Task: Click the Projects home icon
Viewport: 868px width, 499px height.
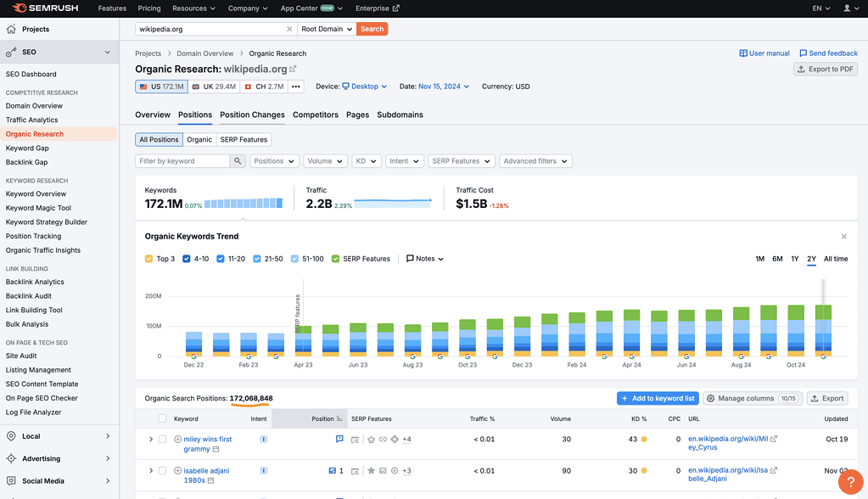Action: point(11,29)
